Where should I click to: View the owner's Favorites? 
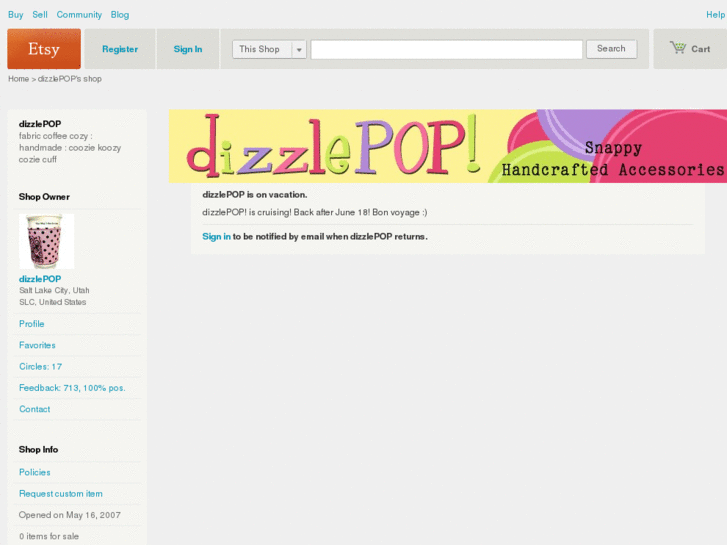coord(37,345)
